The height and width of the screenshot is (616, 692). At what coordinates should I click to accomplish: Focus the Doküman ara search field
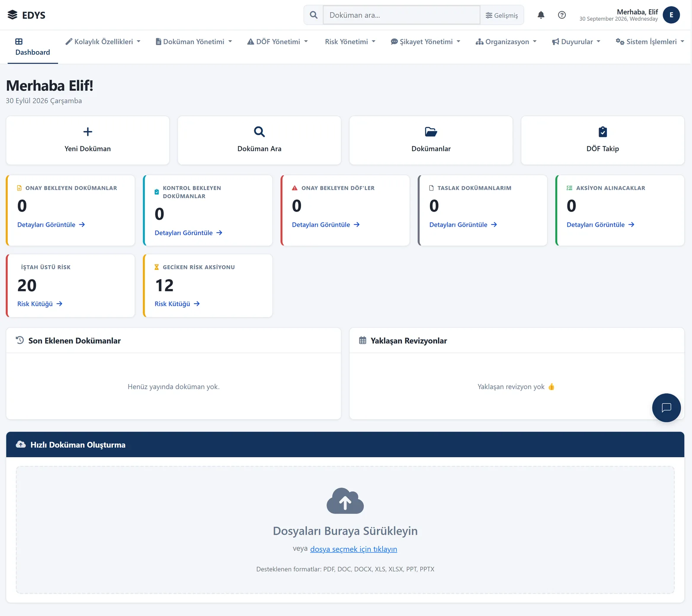[401, 15]
